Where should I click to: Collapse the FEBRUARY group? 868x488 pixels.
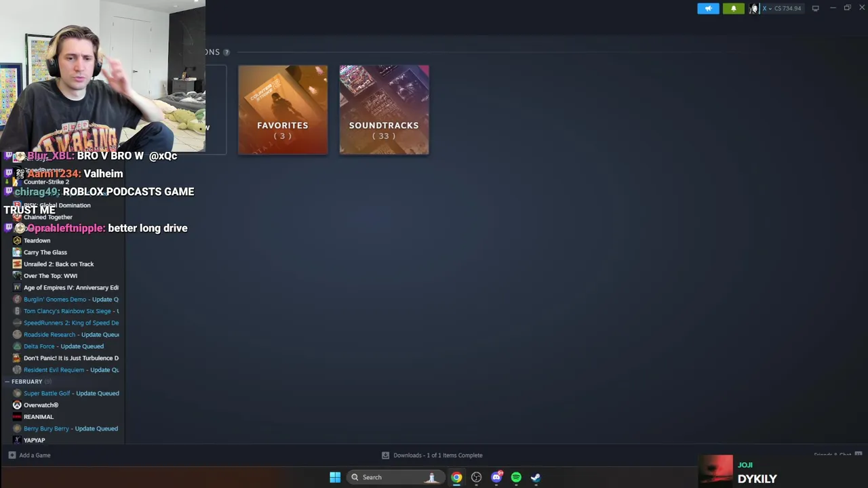tap(7, 382)
